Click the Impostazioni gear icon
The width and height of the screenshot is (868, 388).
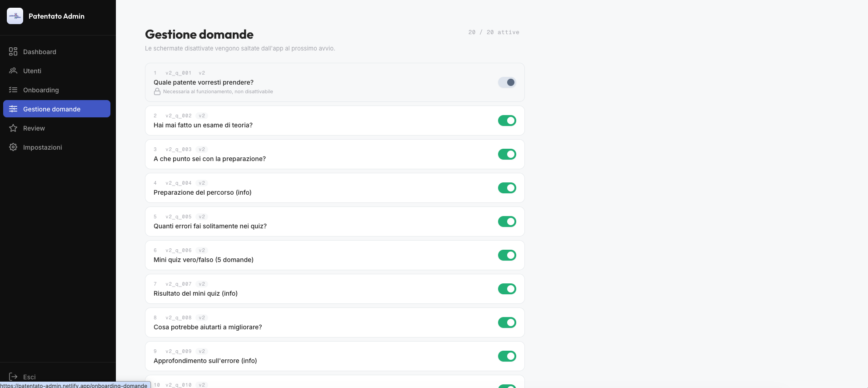(x=13, y=147)
